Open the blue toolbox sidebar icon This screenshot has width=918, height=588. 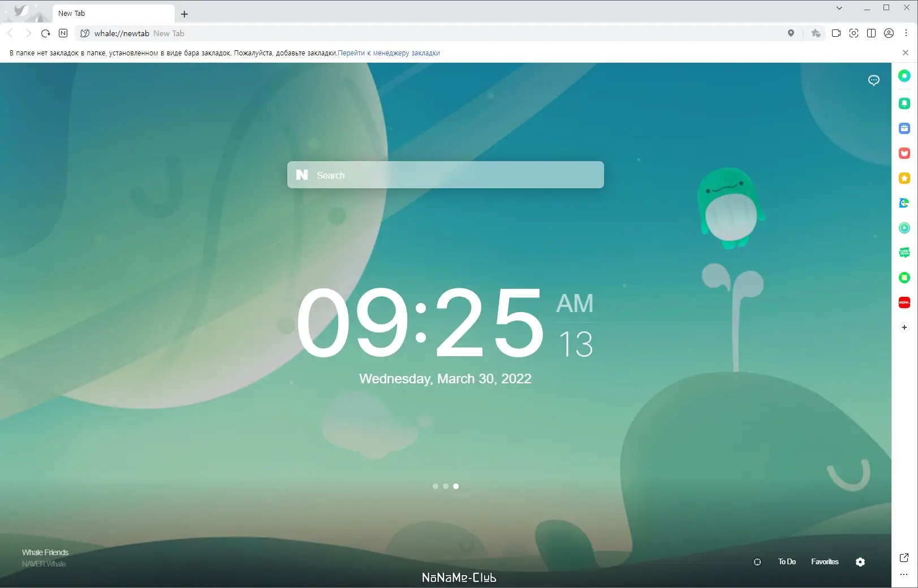904,128
